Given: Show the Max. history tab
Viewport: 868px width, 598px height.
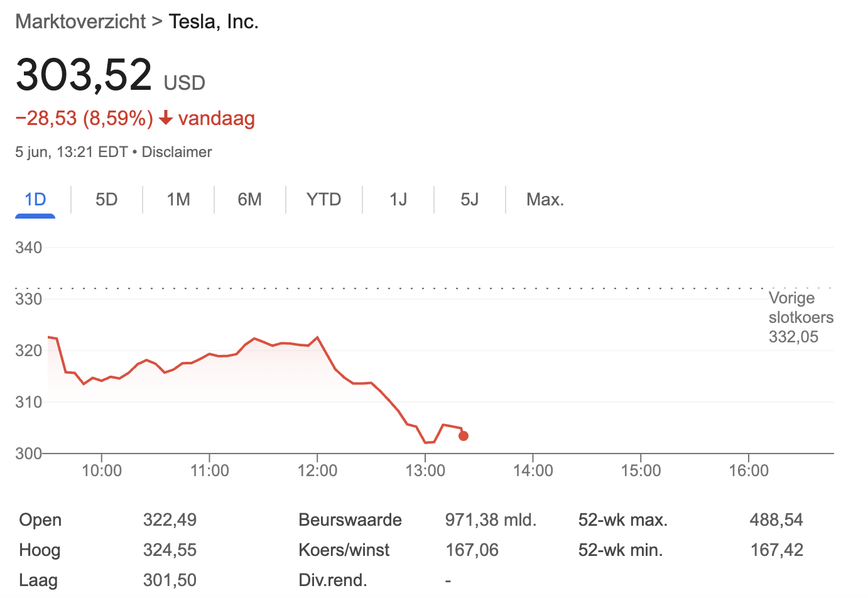Looking at the screenshot, I should pyautogui.click(x=545, y=200).
